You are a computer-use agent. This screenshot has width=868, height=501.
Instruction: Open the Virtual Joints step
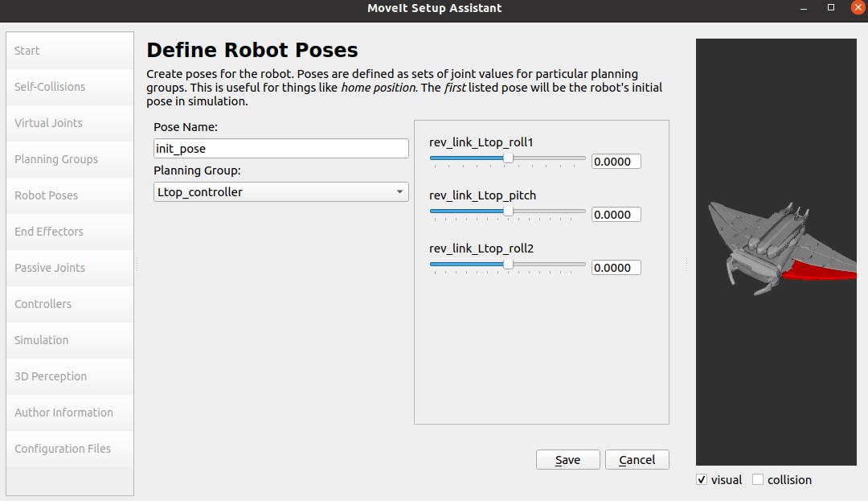70,123
